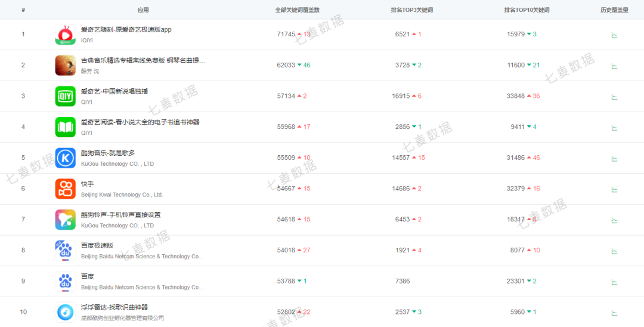Click developer 成都酷狗创业孵化器管理有限公司
The height and width of the screenshot is (327, 644).
(x=122, y=318)
